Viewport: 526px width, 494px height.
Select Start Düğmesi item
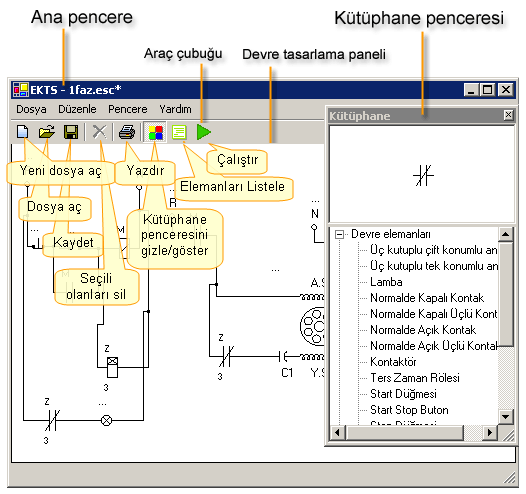403,394
